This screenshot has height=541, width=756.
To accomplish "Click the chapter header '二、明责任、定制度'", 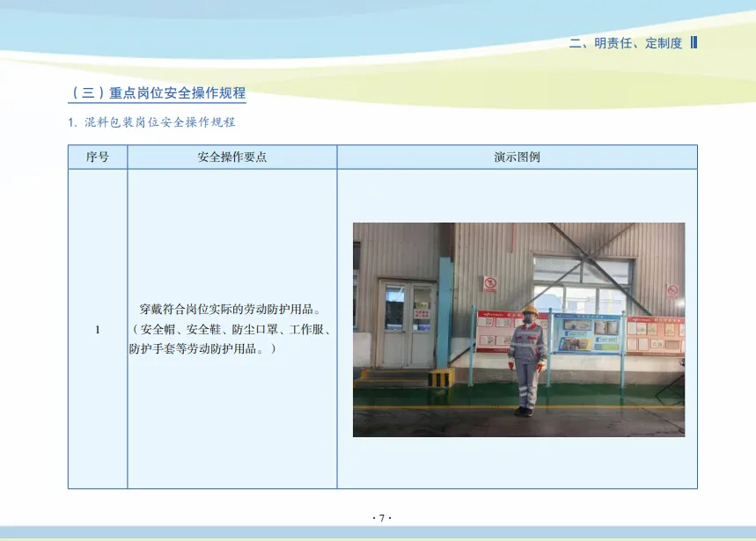I will coord(626,43).
